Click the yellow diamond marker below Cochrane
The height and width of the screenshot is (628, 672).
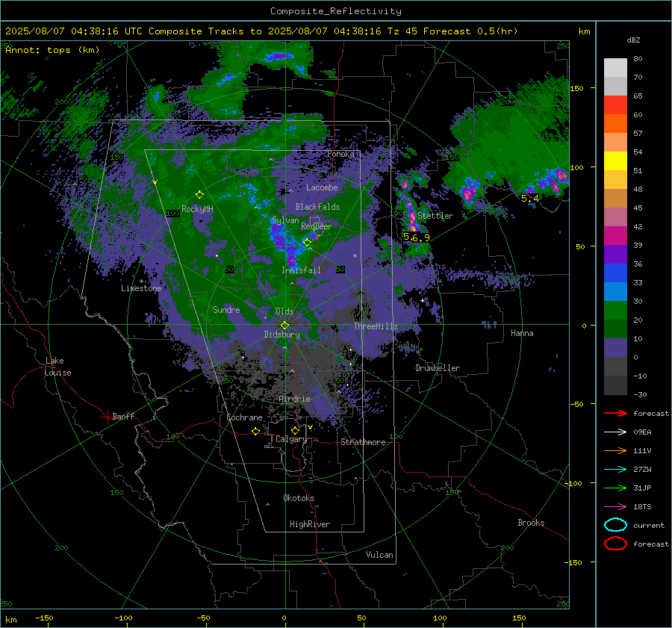click(255, 431)
